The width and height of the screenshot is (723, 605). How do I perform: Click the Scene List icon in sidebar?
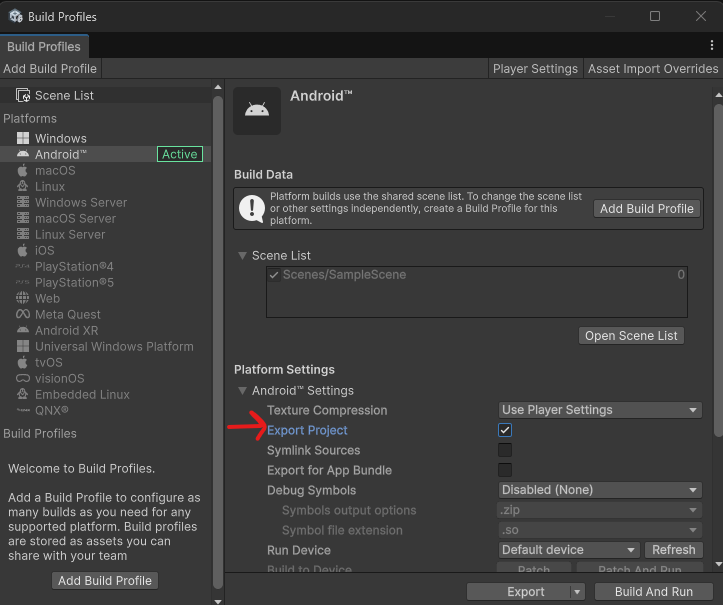pyautogui.click(x=23, y=95)
